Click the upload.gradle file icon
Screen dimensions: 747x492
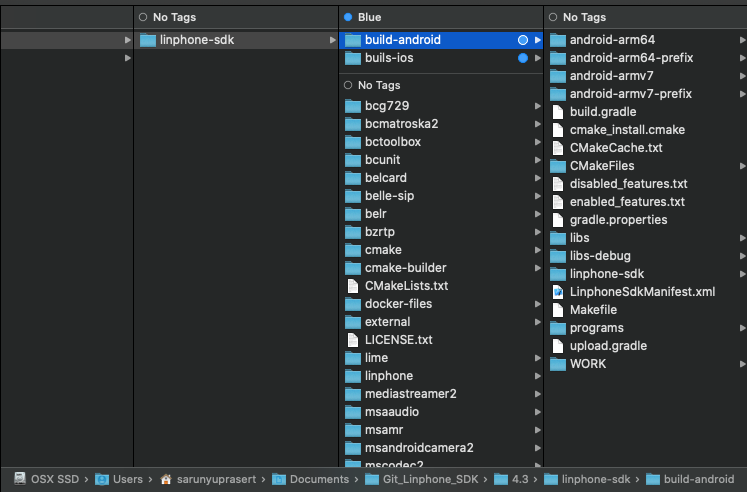click(x=557, y=346)
